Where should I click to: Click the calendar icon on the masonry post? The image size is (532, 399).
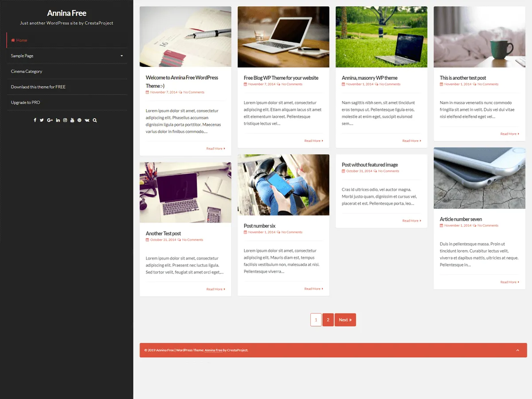pyautogui.click(x=344, y=84)
